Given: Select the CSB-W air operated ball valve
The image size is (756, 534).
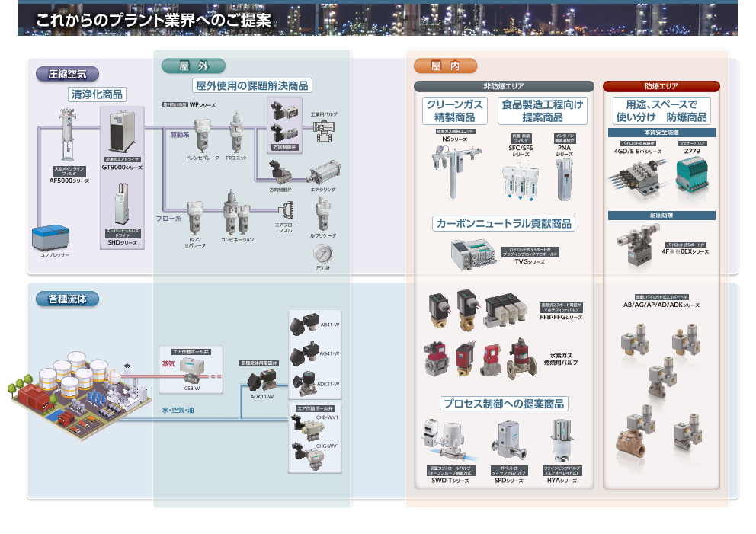Looking at the screenshot, I should click(191, 370).
